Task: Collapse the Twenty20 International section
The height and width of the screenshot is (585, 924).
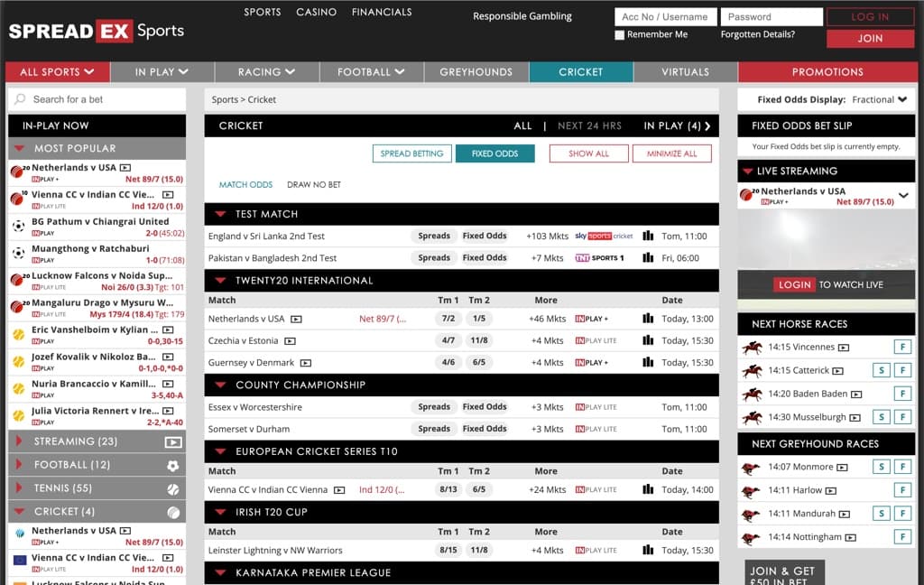Action: pos(220,281)
